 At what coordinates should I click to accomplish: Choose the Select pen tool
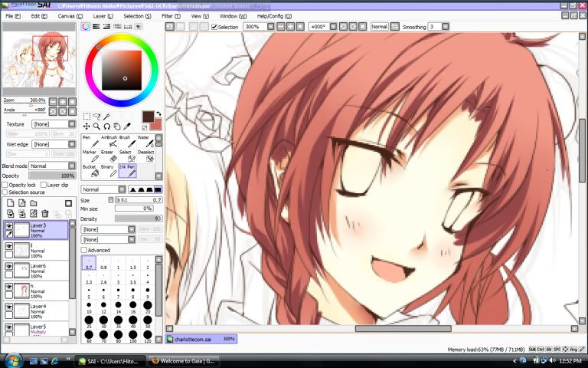pyautogui.click(x=128, y=156)
